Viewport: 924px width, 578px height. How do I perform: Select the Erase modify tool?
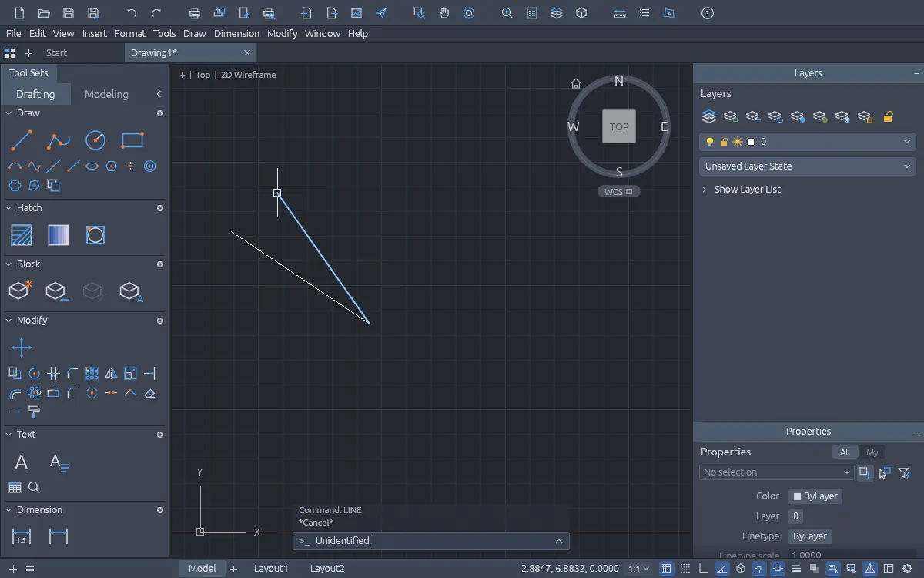click(149, 393)
